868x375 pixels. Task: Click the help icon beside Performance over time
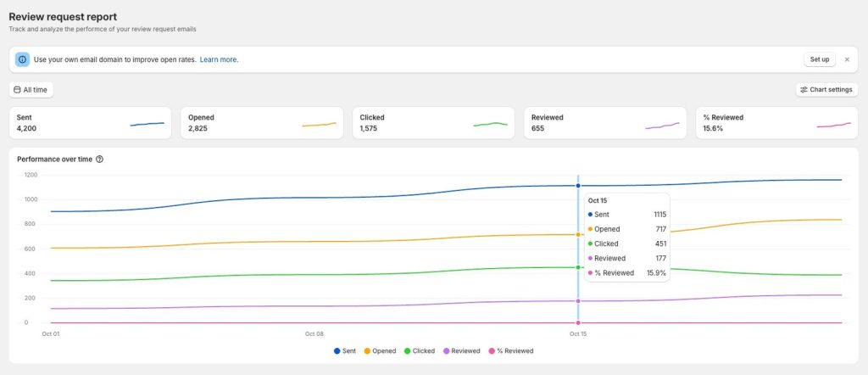[x=99, y=160]
